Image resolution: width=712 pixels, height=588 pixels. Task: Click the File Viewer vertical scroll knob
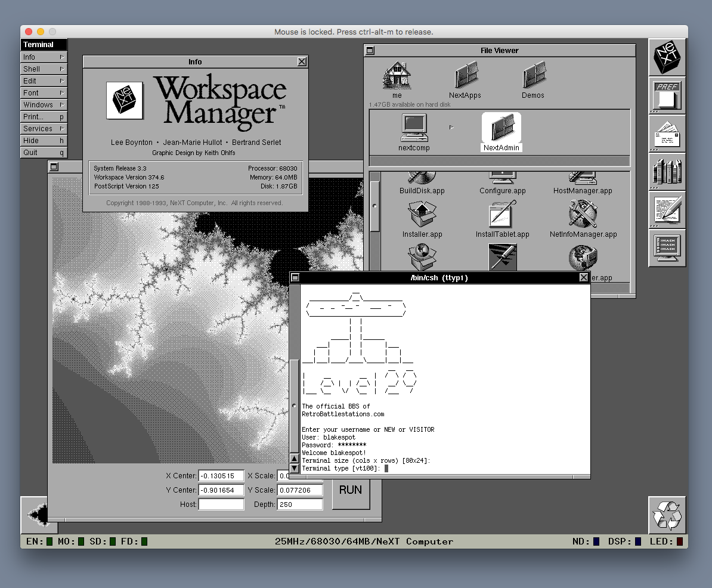pyautogui.click(x=374, y=206)
